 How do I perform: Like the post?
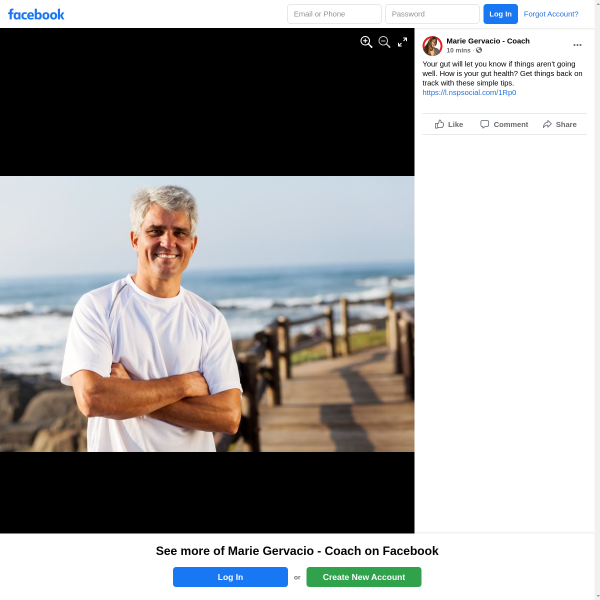point(449,124)
